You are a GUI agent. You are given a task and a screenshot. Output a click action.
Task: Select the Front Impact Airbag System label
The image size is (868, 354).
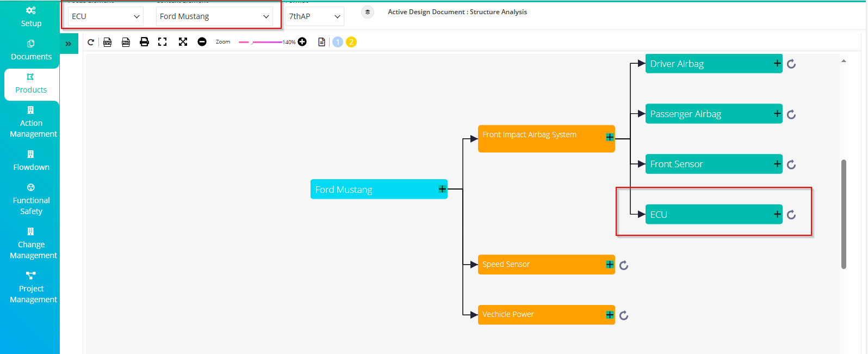pyautogui.click(x=529, y=135)
